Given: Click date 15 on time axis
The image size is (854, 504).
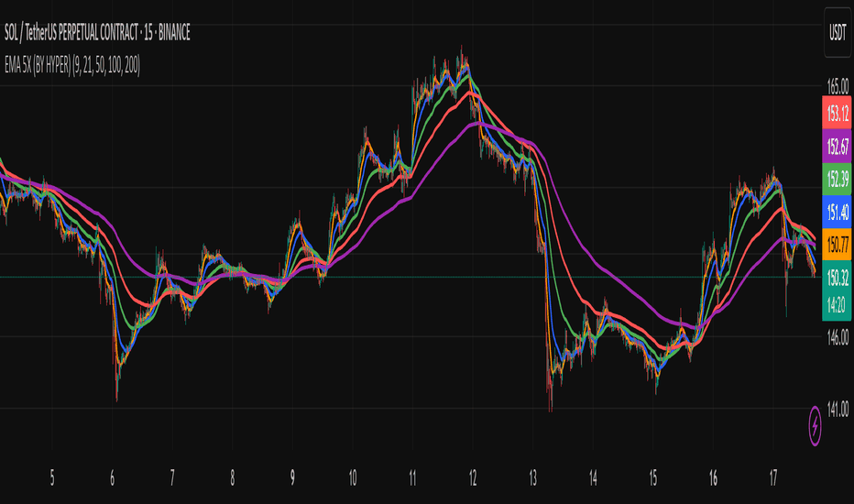Looking at the screenshot, I should coord(653,477).
